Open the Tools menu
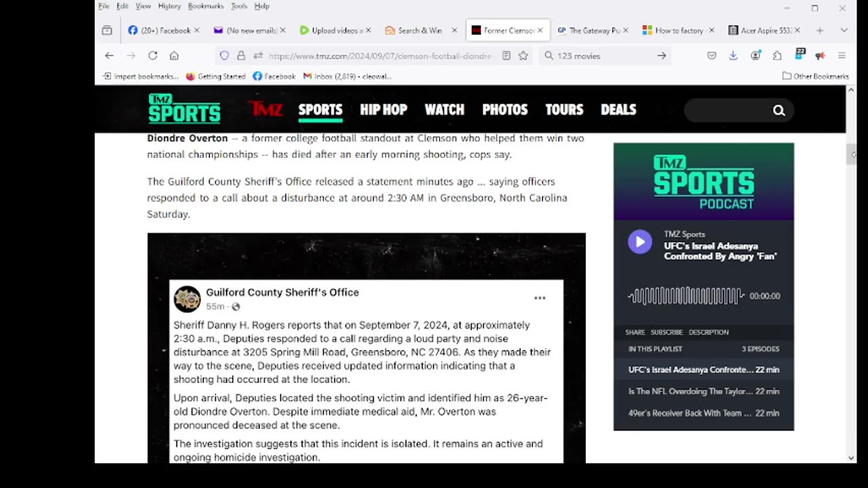This screenshot has width=868, height=488. click(x=239, y=6)
